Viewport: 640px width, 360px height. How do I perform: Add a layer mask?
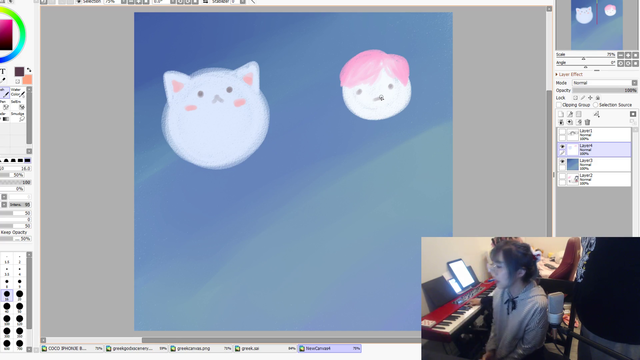pyautogui.click(x=633, y=114)
